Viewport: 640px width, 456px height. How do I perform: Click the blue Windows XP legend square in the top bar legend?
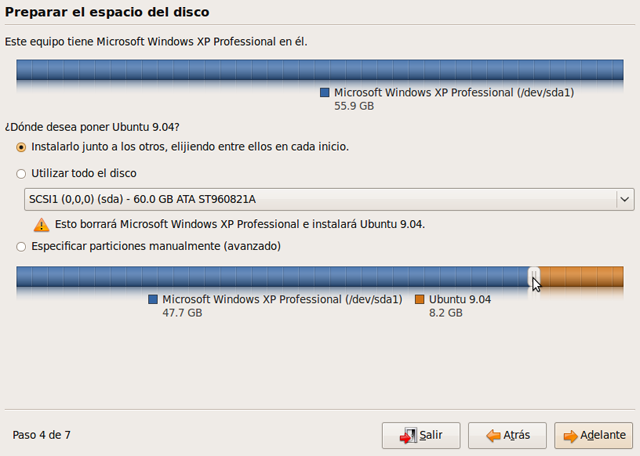pos(325,92)
